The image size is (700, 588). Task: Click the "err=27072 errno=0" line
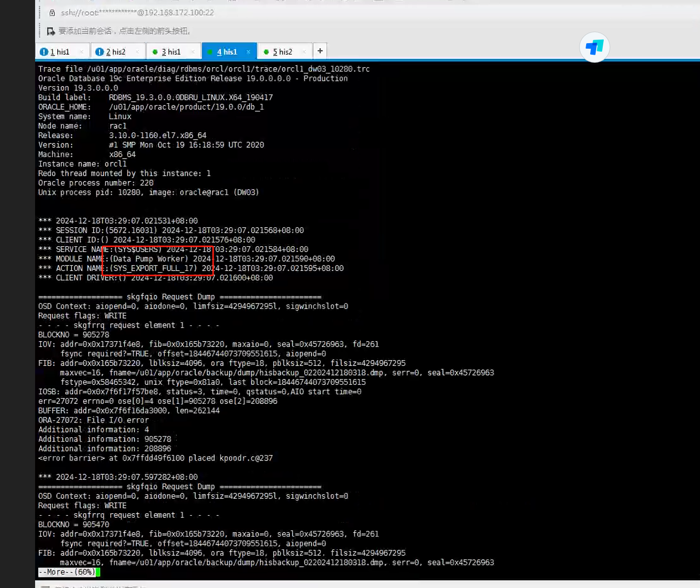point(157,401)
